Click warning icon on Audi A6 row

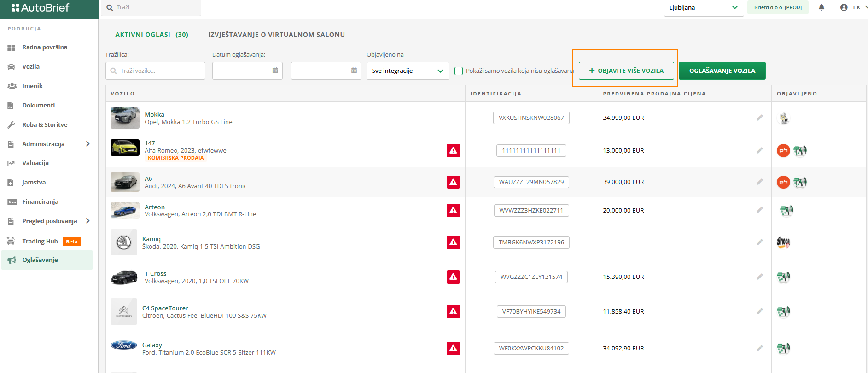click(x=453, y=182)
